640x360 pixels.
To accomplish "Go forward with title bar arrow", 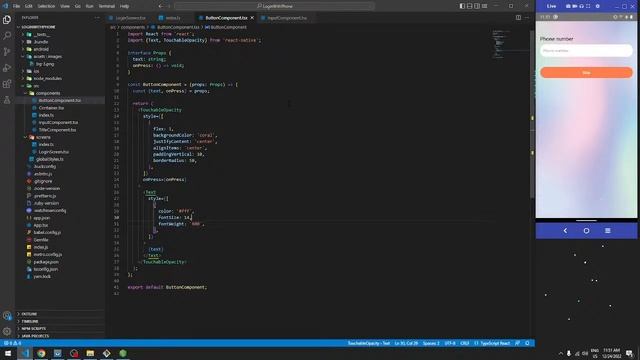I will [x=169, y=6].
